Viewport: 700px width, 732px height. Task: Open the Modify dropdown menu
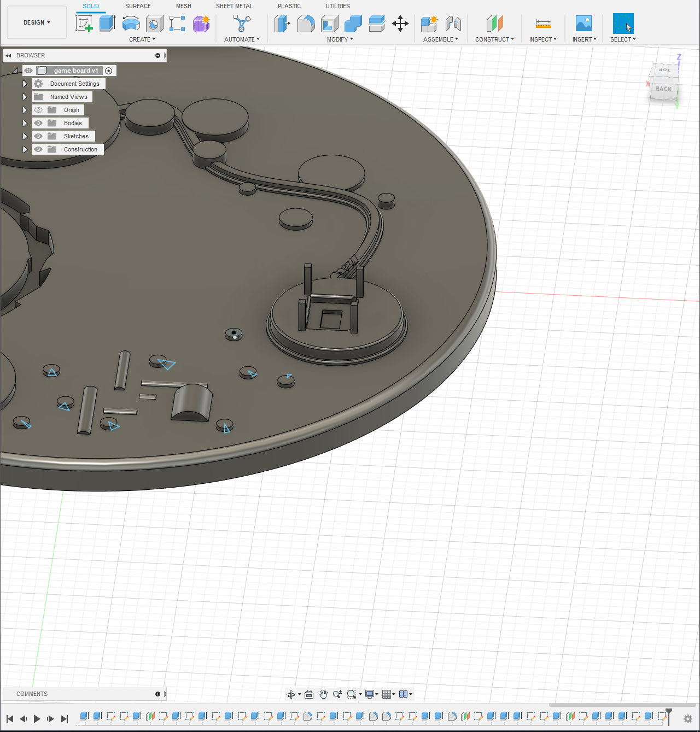point(340,39)
